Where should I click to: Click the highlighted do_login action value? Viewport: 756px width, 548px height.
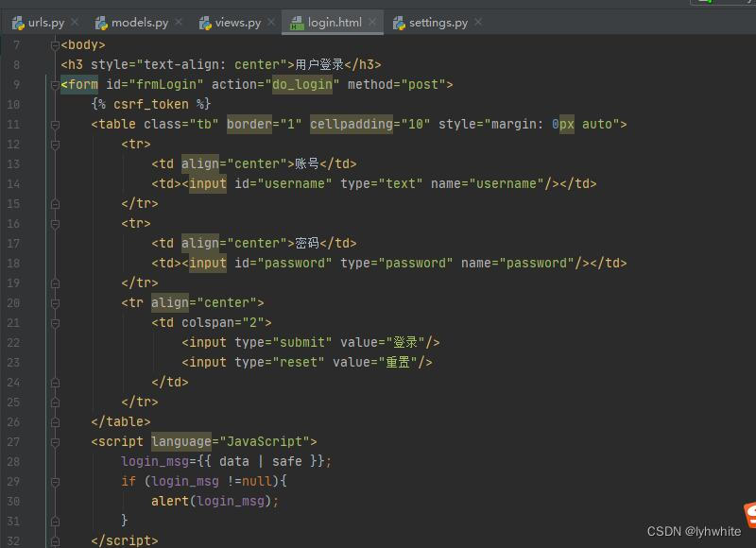pos(301,85)
